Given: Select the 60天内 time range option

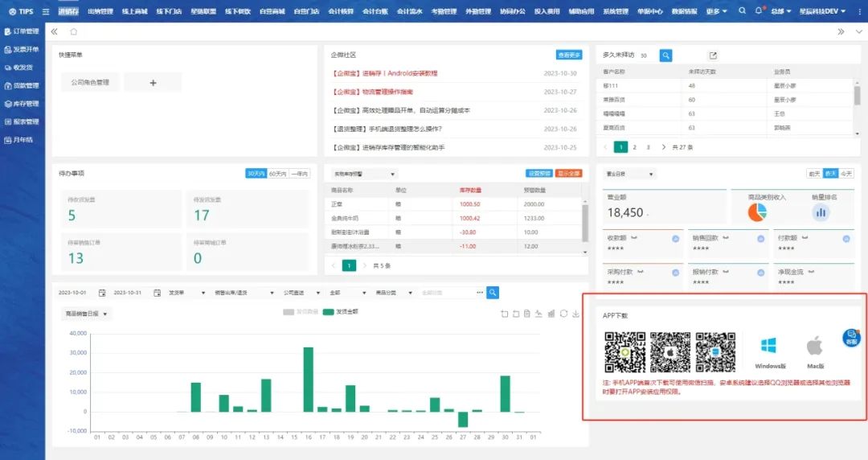Looking at the screenshot, I should coord(277,174).
